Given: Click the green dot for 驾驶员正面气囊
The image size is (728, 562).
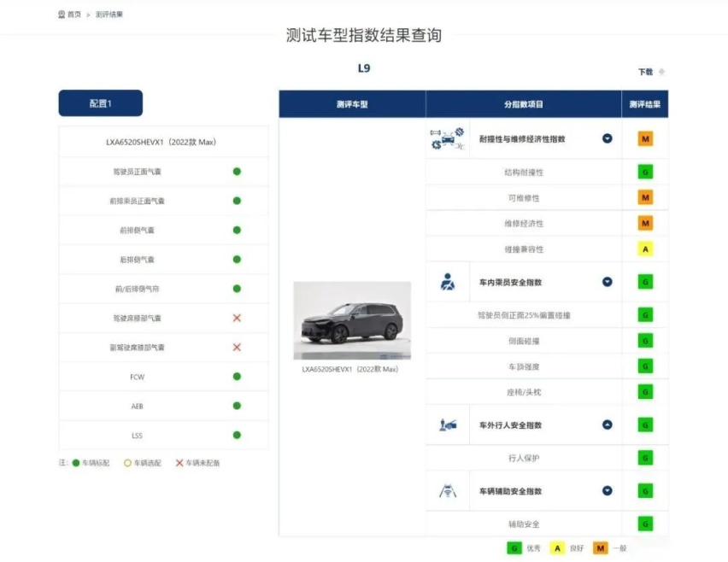Looking at the screenshot, I should click(x=237, y=171).
